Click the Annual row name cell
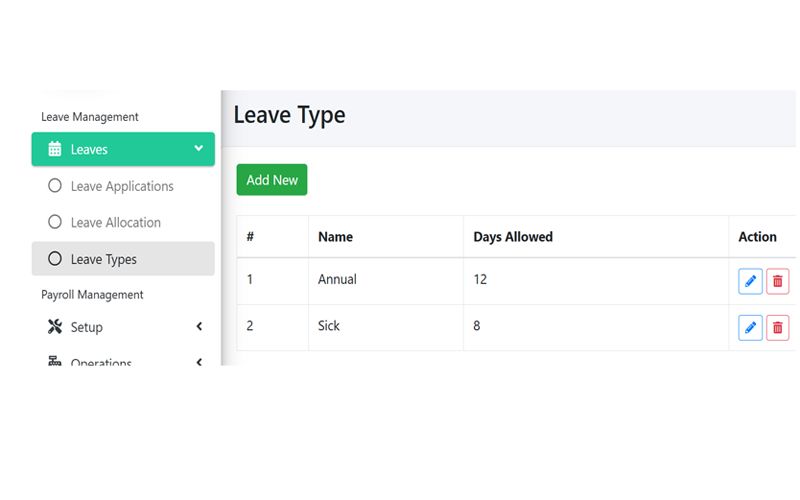 (x=337, y=280)
